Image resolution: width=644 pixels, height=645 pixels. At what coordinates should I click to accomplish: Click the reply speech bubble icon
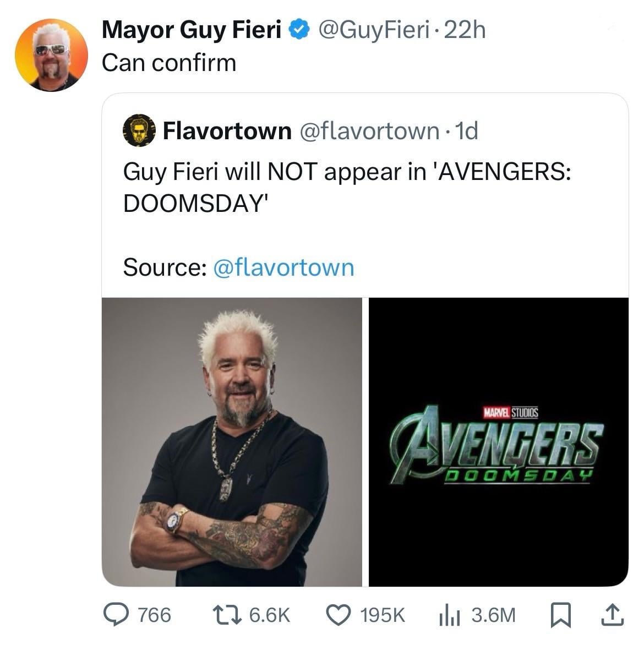coord(117,615)
